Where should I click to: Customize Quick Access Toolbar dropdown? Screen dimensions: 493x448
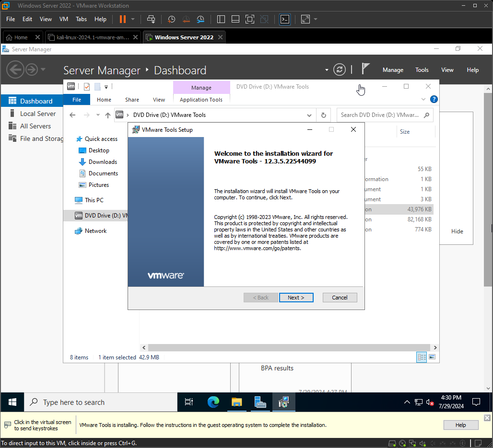106,87
